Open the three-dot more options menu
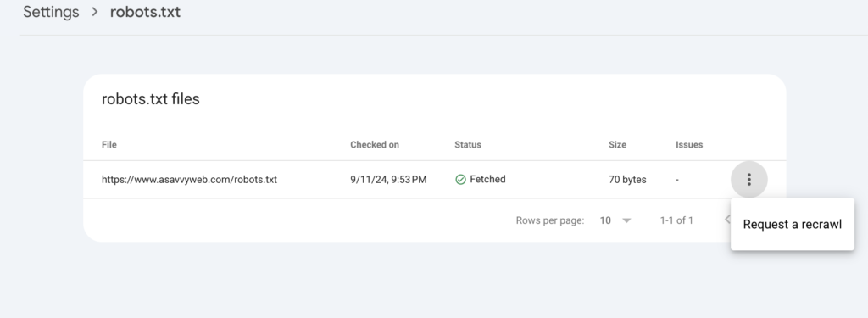 749,180
